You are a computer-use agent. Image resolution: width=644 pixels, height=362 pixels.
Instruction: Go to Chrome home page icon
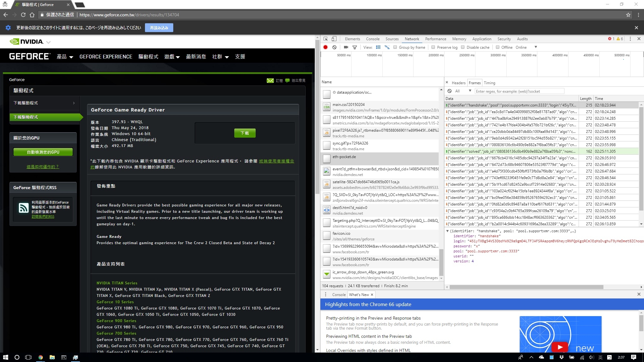pos(32,15)
